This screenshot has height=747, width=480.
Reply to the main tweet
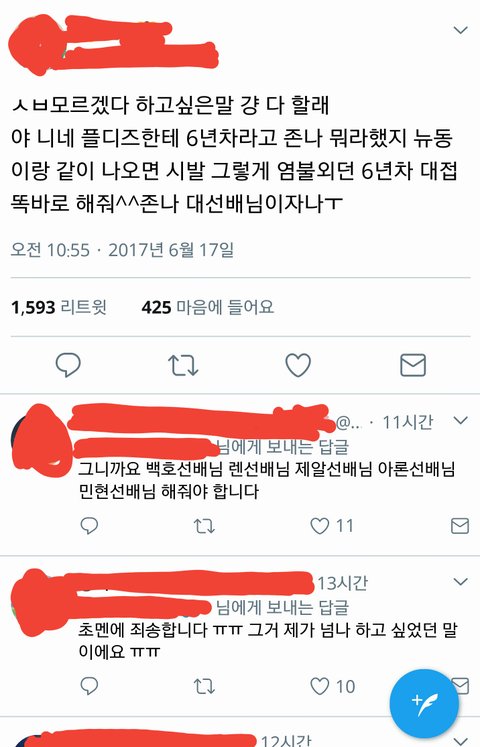point(68,365)
